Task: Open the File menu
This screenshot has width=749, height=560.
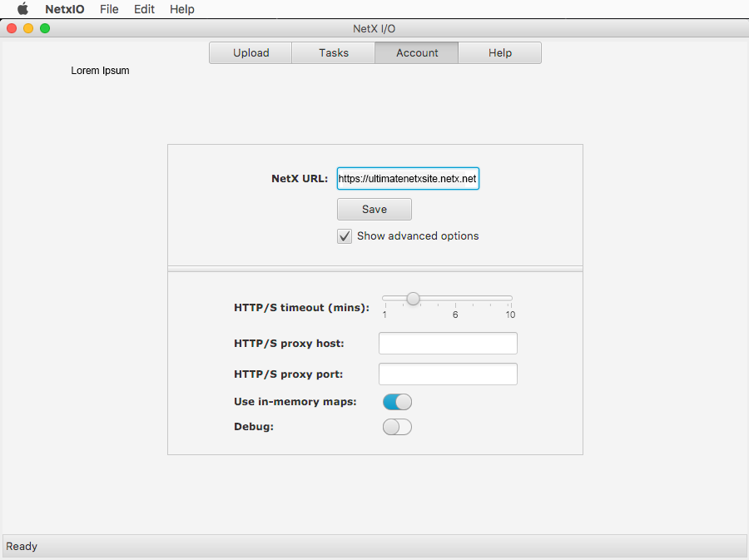Action: tap(109, 9)
